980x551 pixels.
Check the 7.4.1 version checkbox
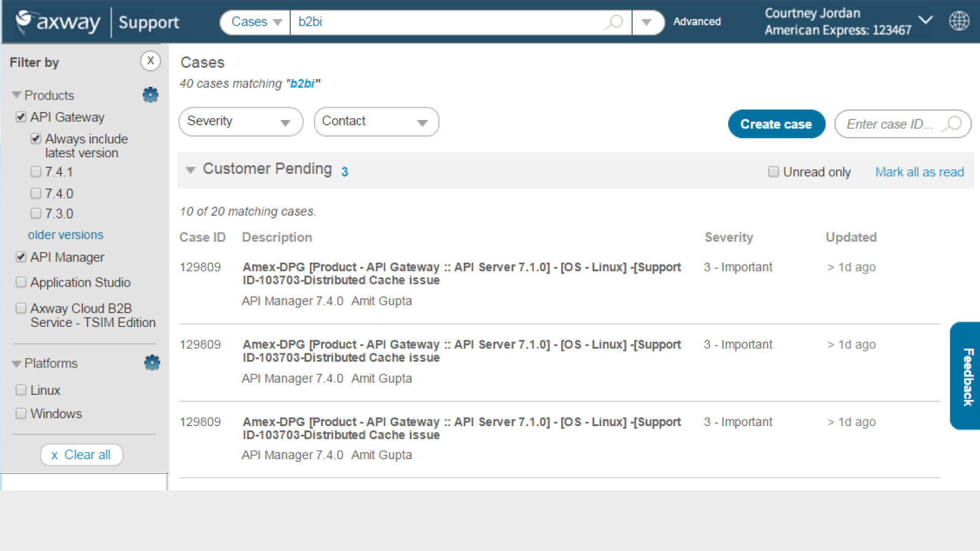click(36, 172)
